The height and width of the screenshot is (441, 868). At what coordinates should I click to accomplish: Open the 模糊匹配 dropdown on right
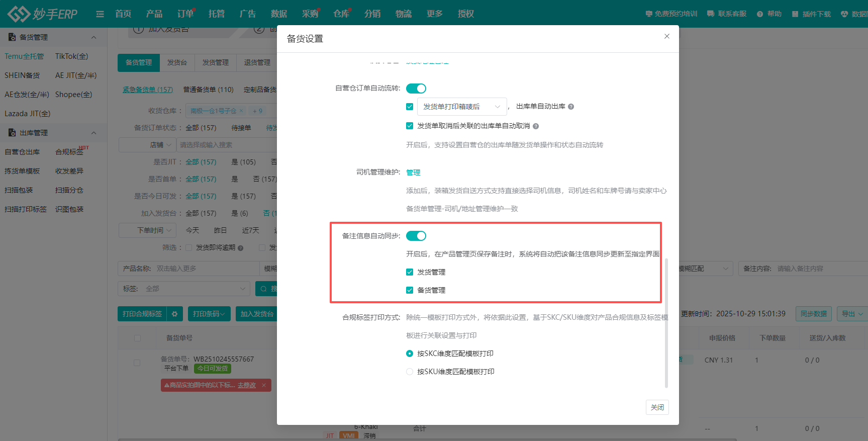click(704, 269)
